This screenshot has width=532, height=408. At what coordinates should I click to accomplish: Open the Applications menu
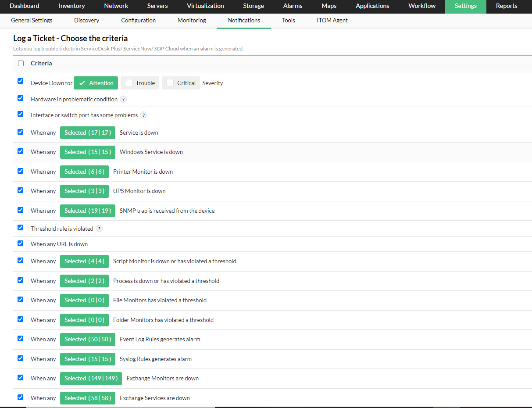coord(372,6)
